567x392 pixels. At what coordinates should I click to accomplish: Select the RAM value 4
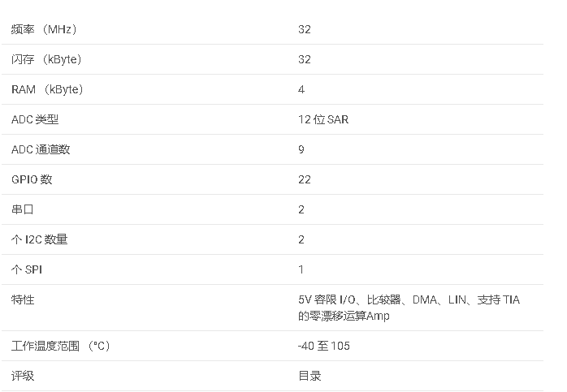[301, 89]
